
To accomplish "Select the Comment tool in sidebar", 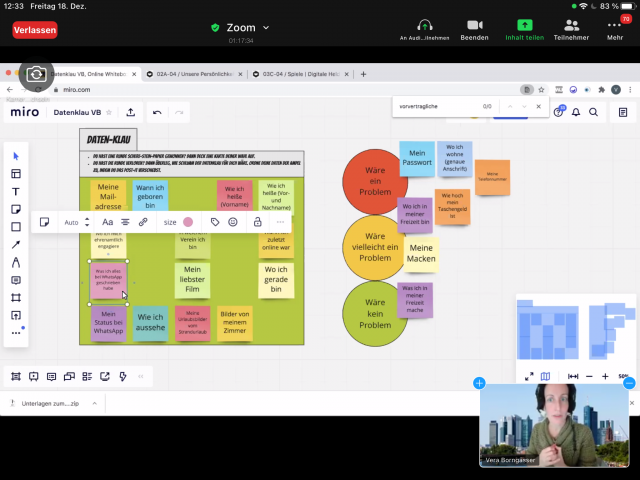I will (x=16, y=280).
